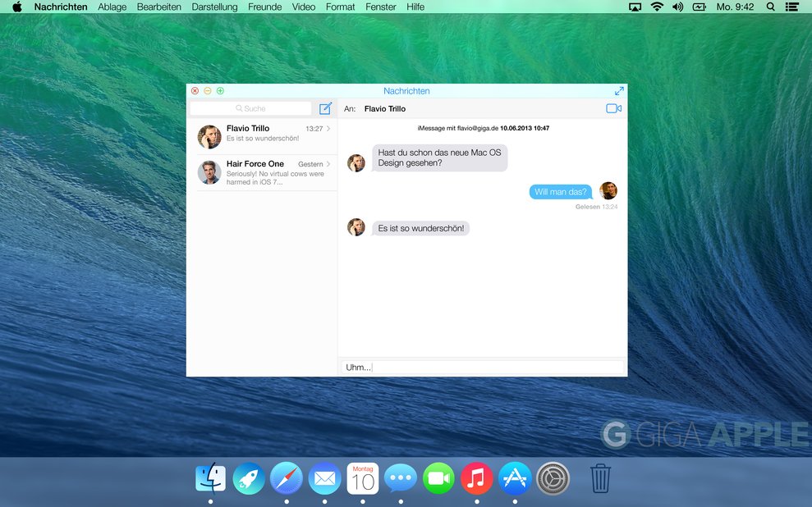Launch Launchpad rocket icon in dock

[249, 478]
